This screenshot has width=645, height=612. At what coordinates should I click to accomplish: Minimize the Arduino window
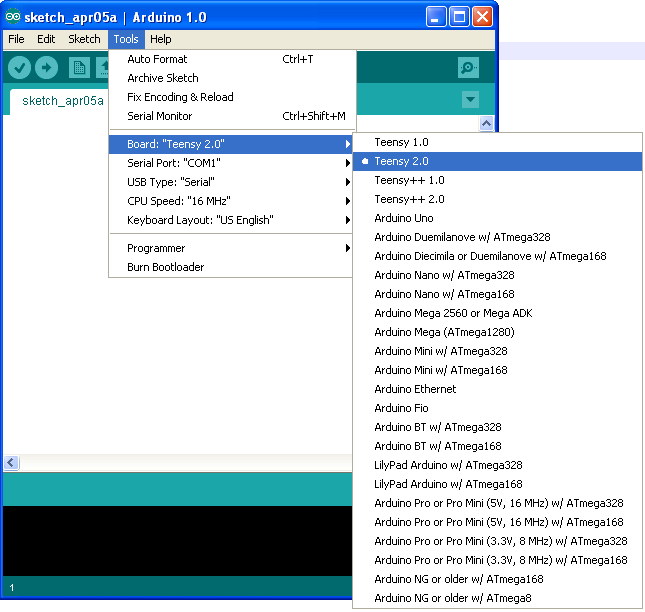pyautogui.click(x=436, y=17)
